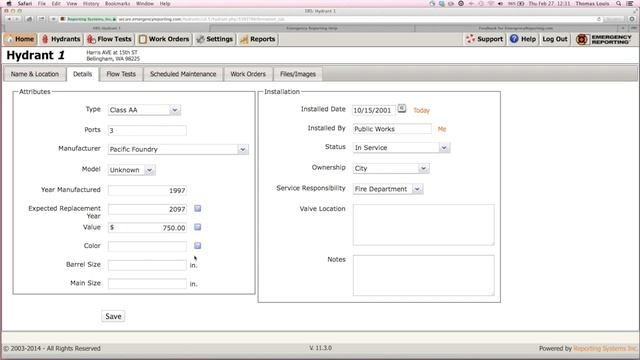This screenshot has width=640, height=360.
Task: Click the Installed By field
Action: point(392,129)
